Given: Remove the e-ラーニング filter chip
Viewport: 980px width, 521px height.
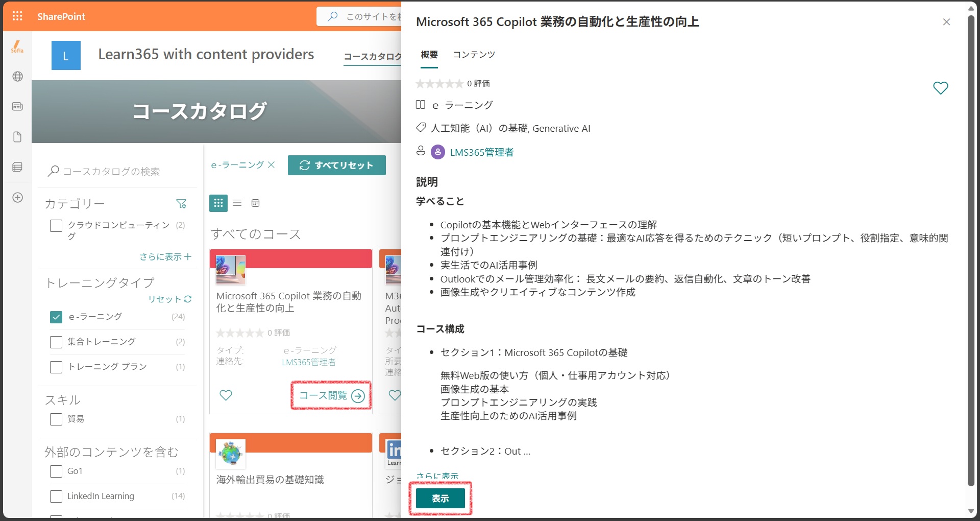Looking at the screenshot, I should [x=272, y=165].
